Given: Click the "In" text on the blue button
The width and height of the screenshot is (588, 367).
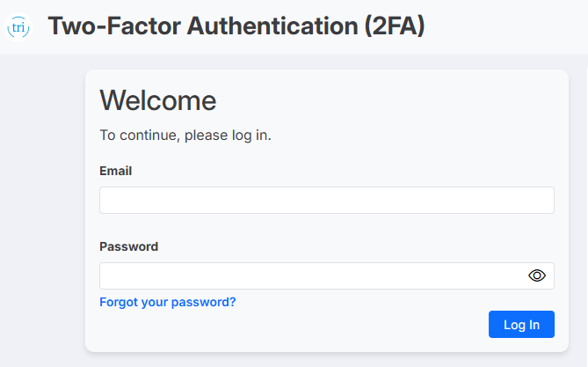Looking at the screenshot, I should pos(534,325).
